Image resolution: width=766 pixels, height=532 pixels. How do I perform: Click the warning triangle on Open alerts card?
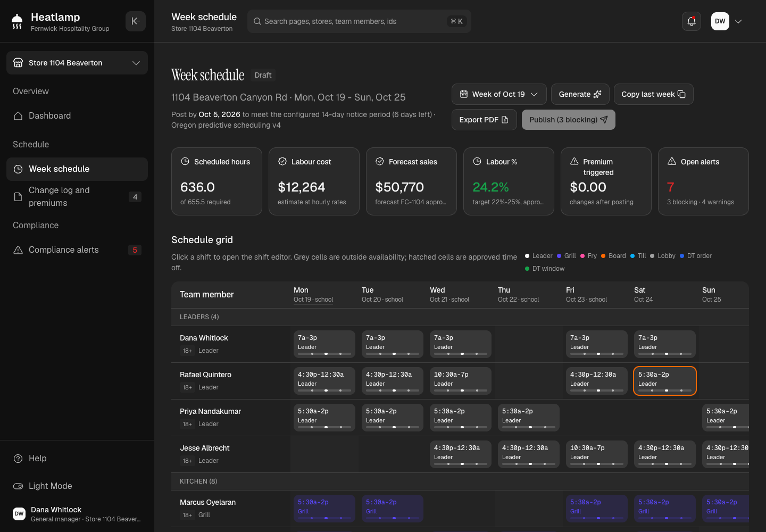tap(672, 161)
